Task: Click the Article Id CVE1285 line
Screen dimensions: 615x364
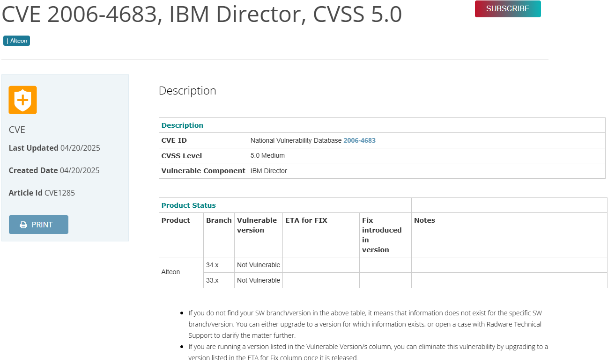Action: coord(42,193)
